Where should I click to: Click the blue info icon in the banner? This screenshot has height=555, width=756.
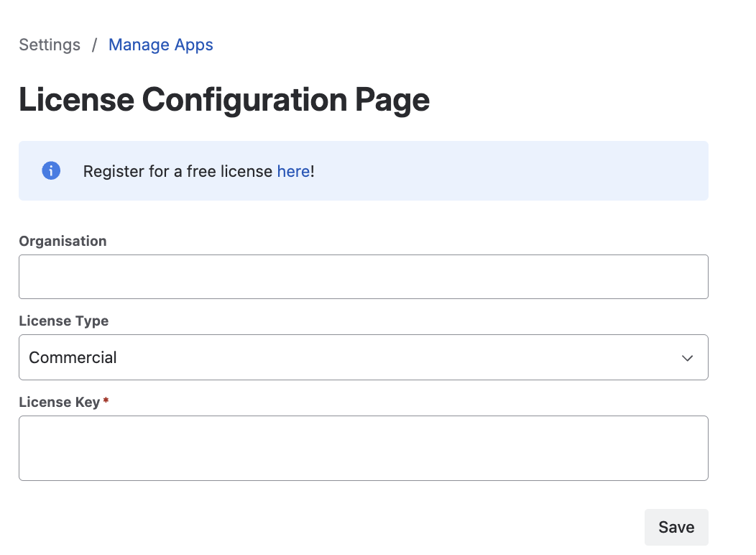51,170
